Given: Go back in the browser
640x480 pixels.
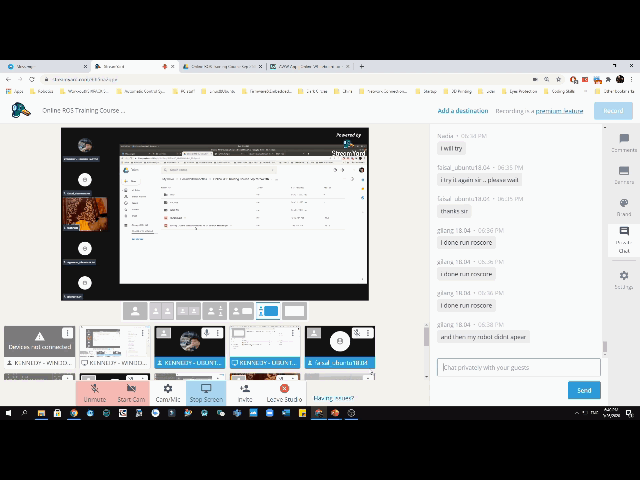Looking at the screenshot, I should coord(9,80).
